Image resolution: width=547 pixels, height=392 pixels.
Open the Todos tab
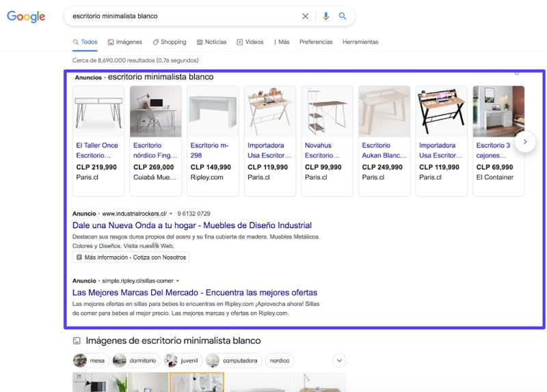coord(85,42)
